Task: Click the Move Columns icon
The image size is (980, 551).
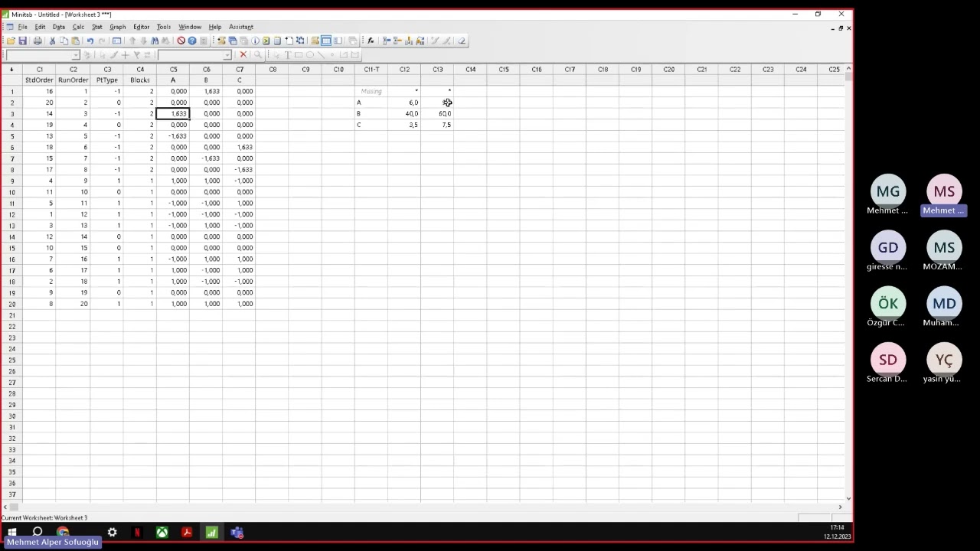Action: pyautogui.click(x=420, y=41)
